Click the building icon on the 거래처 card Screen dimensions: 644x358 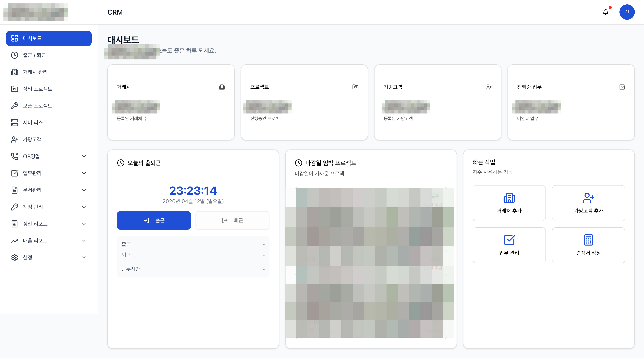222,87
